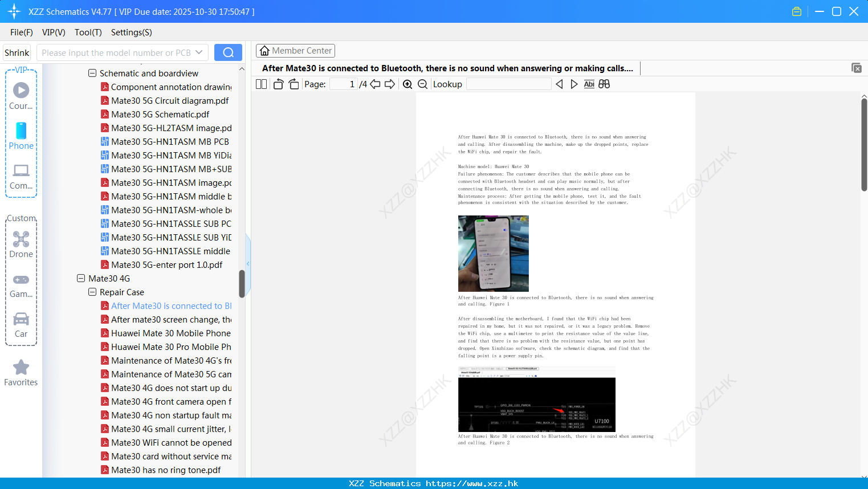The height and width of the screenshot is (489, 868).
Task: Select the Car category
Action: [21, 325]
